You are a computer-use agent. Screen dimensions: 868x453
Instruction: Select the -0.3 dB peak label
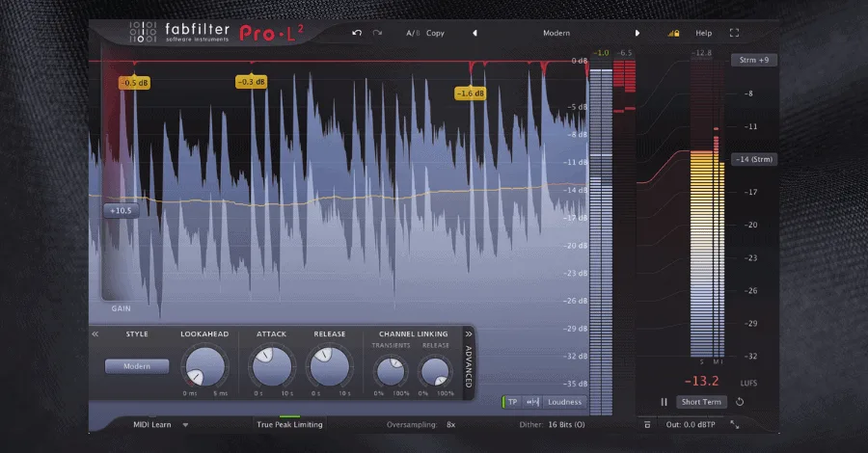252,82
